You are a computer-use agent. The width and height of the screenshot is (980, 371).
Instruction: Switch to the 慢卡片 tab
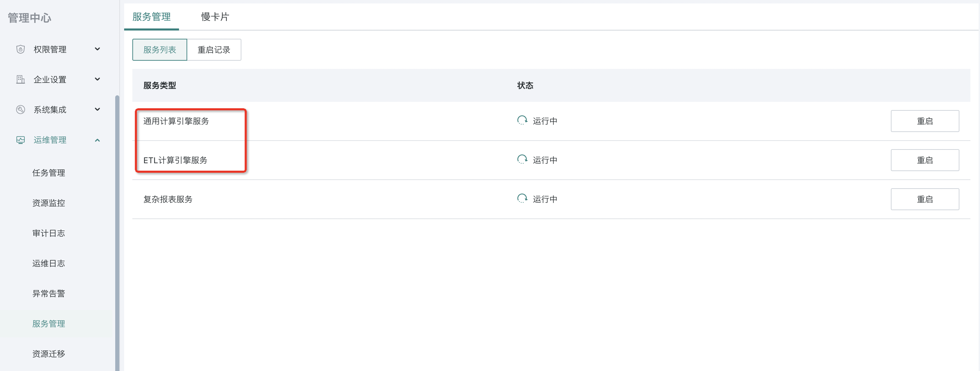215,17
